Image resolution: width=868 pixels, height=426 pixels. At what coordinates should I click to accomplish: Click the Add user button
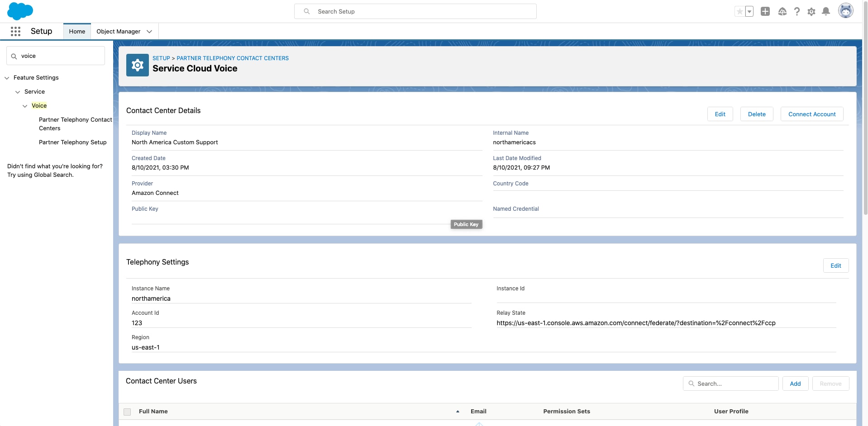[795, 383]
